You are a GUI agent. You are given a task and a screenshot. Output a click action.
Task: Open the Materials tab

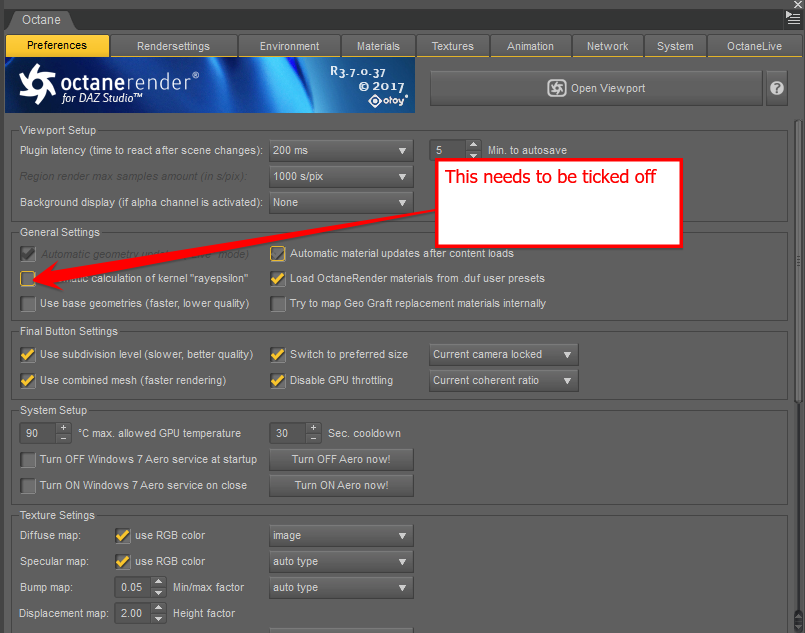click(x=378, y=46)
